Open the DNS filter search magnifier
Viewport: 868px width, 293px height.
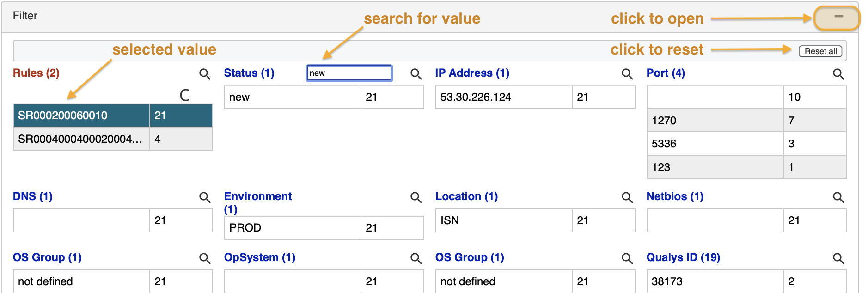205,197
